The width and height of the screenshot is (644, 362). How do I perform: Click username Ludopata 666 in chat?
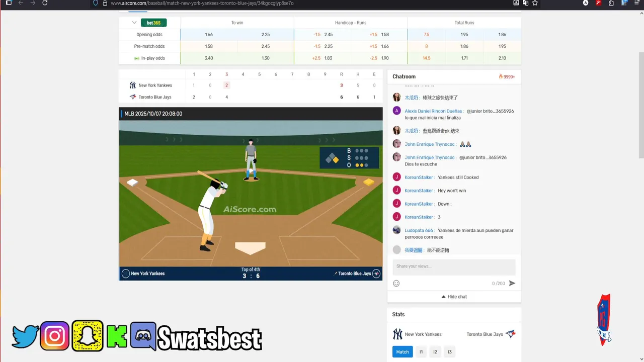tap(419, 230)
